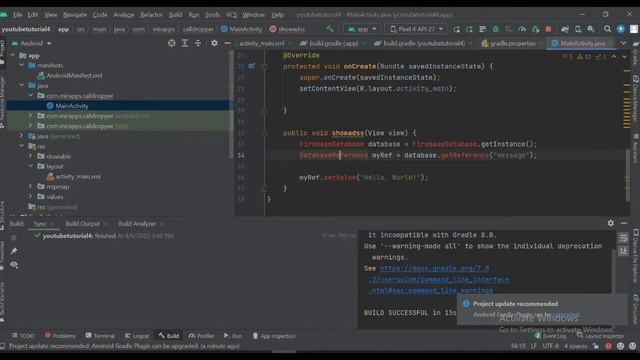This screenshot has width=640, height=360.
Task: Switch to gradle.properties tab
Action: tap(513, 43)
